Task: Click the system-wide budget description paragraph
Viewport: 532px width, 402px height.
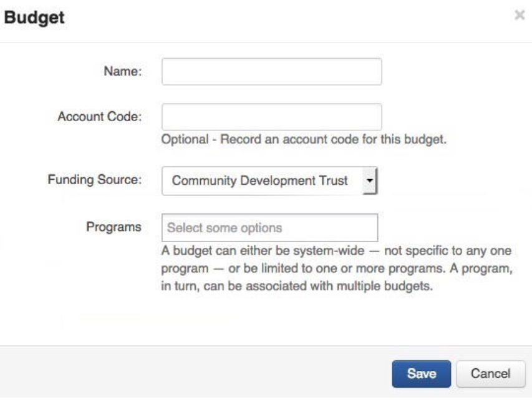Action: pos(336,270)
